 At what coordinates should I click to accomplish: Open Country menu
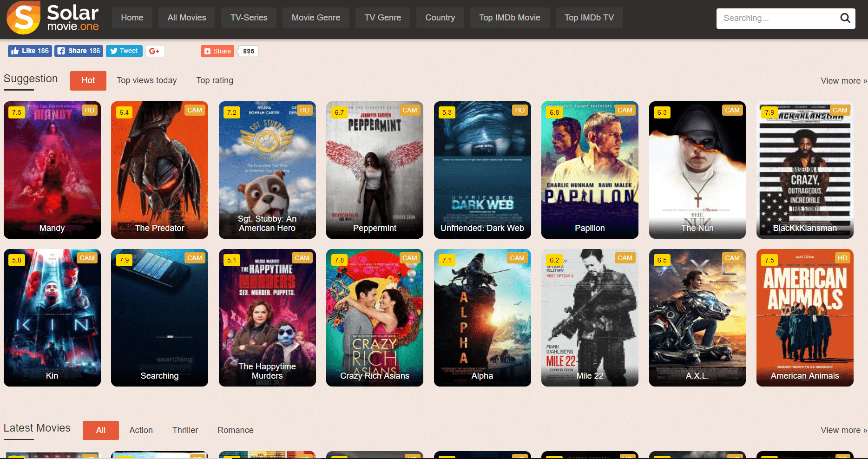tap(440, 18)
